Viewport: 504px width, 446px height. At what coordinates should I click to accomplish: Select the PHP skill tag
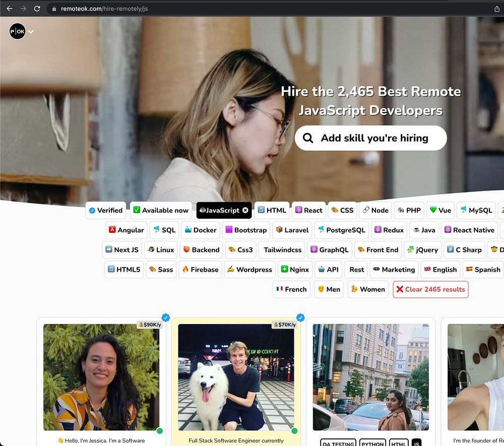409,210
